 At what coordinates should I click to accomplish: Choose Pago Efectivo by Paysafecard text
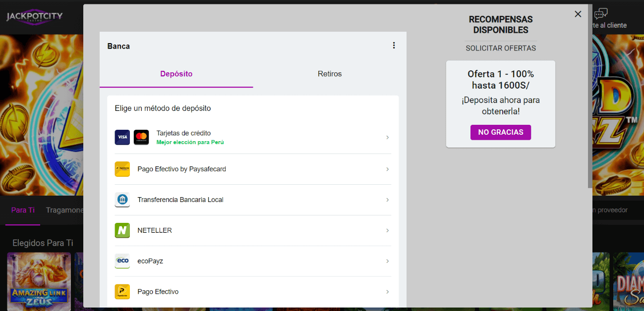[x=181, y=169]
